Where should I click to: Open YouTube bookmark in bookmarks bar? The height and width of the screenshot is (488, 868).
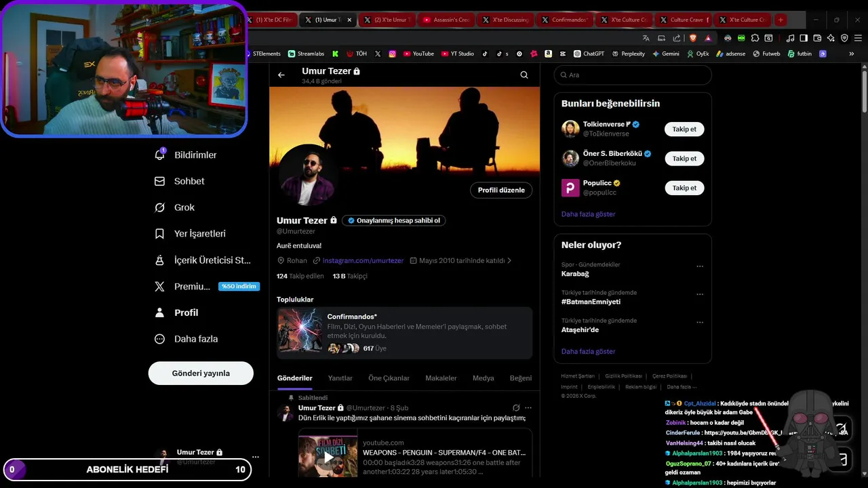pos(418,54)
